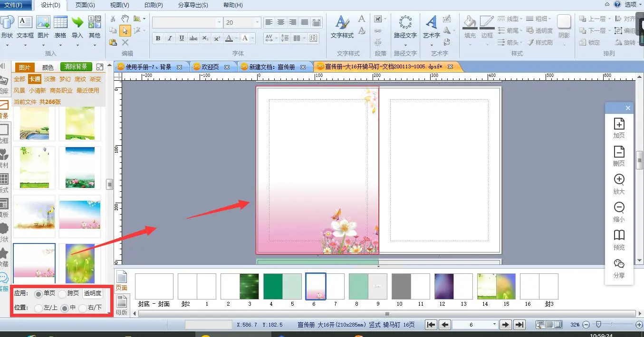Open the 艺术字 art text tool
The image size is (644, 337).
point(431,27)
